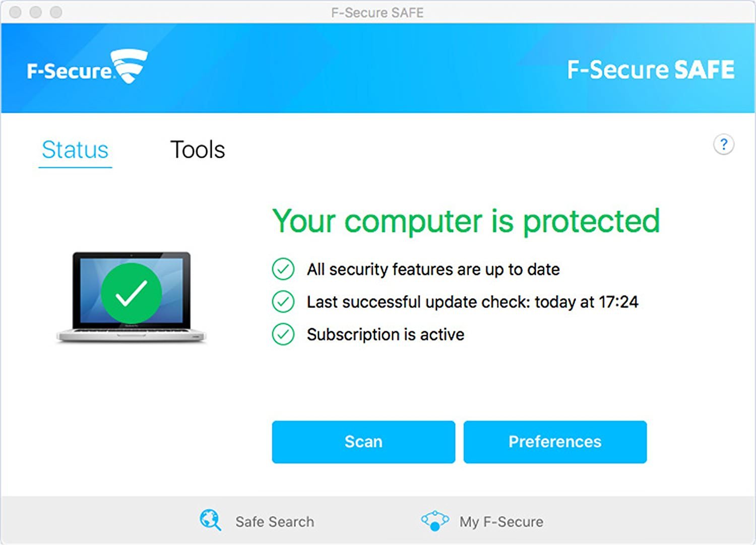Click the checkmark beside the last update check line
Screen dimensions: 756x545
coord(283,302)
